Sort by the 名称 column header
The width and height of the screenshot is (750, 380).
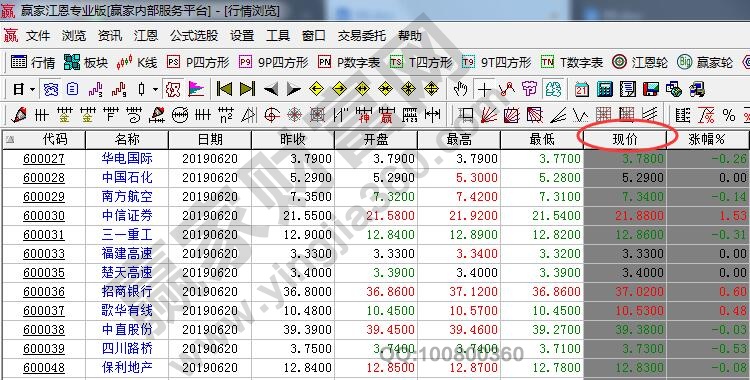tap(127, 139)
